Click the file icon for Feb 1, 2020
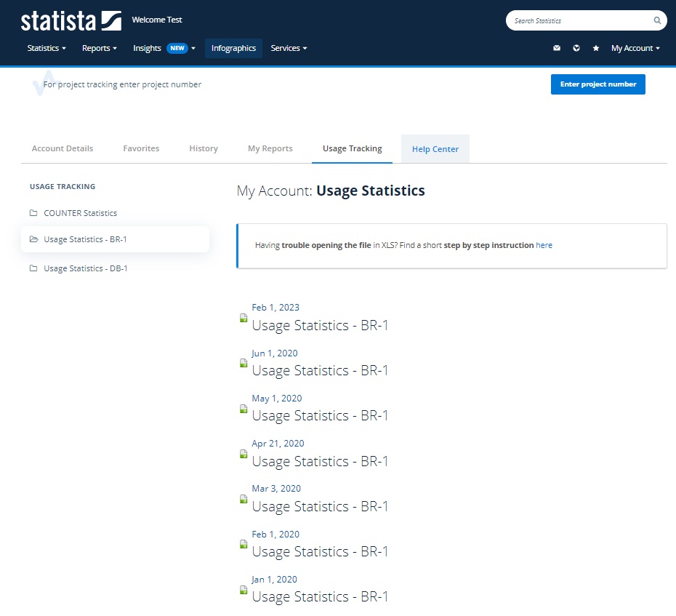The width and height of the screenshot is (676, 616). [x=244, y=545]
